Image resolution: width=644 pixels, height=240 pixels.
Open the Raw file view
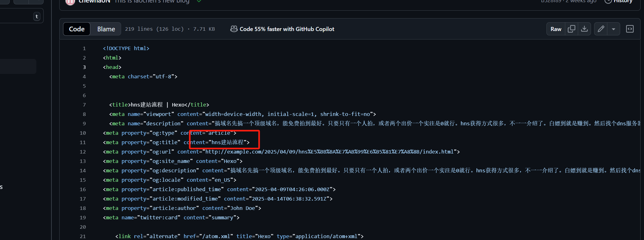click(556, 29)
